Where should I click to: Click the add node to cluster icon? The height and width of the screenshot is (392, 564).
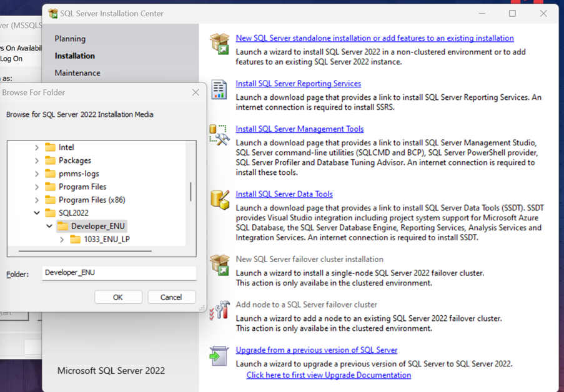click(219, 310)
